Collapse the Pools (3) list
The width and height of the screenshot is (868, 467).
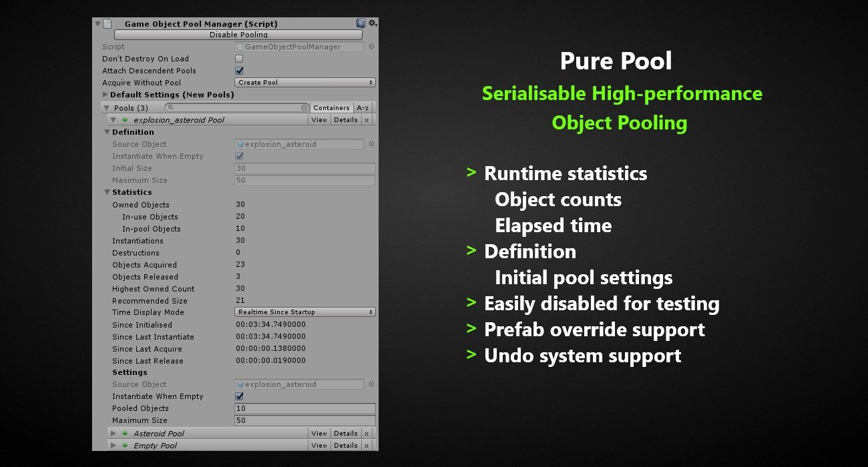pos(106,107)
